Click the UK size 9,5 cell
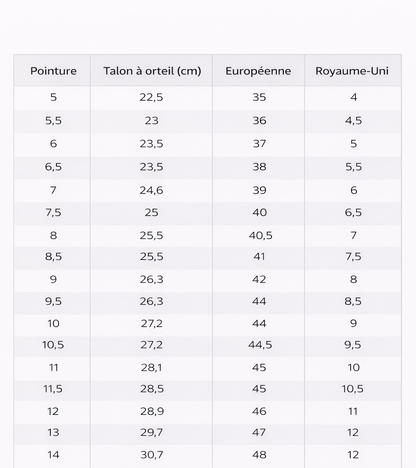Viewport: 416px width, 468px height. pyautogui.click(x=353, y=345)
